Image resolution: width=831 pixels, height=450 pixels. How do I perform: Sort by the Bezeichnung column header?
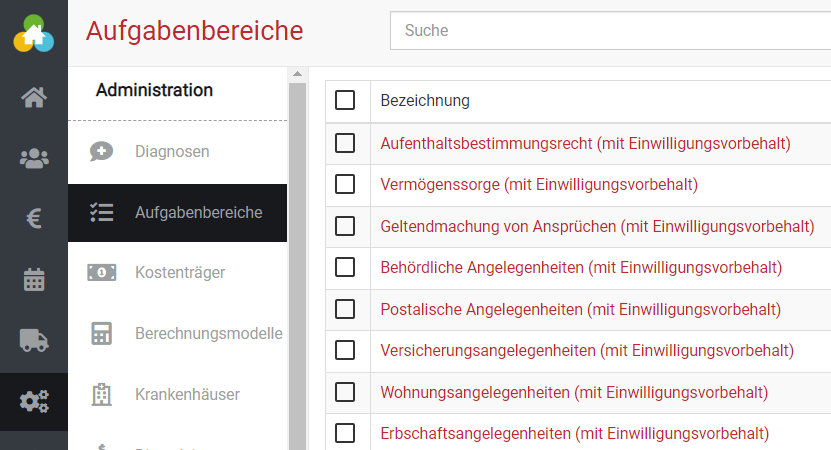pyautogui.click(x=425, y=101)
